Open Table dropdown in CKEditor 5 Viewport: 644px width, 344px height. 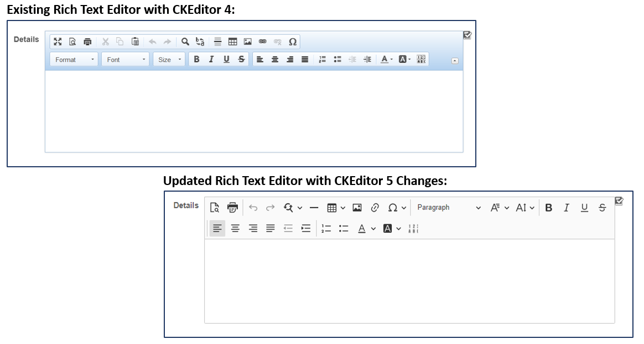click(x=336, y=208)
